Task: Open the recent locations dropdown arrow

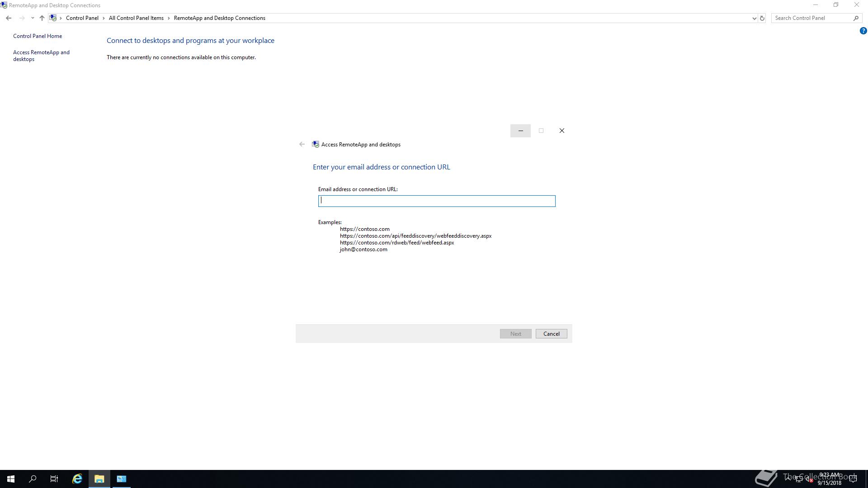Action: [33, 18]
